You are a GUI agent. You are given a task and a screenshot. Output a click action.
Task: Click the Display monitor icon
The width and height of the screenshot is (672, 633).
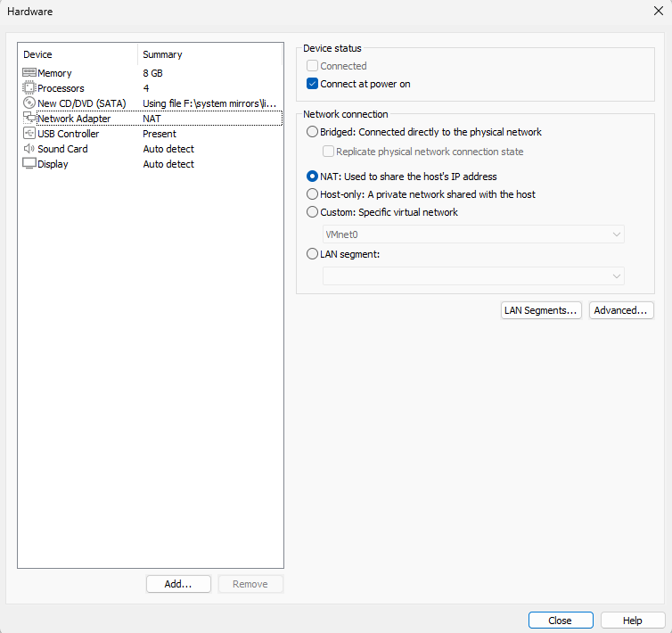point(29,163)
